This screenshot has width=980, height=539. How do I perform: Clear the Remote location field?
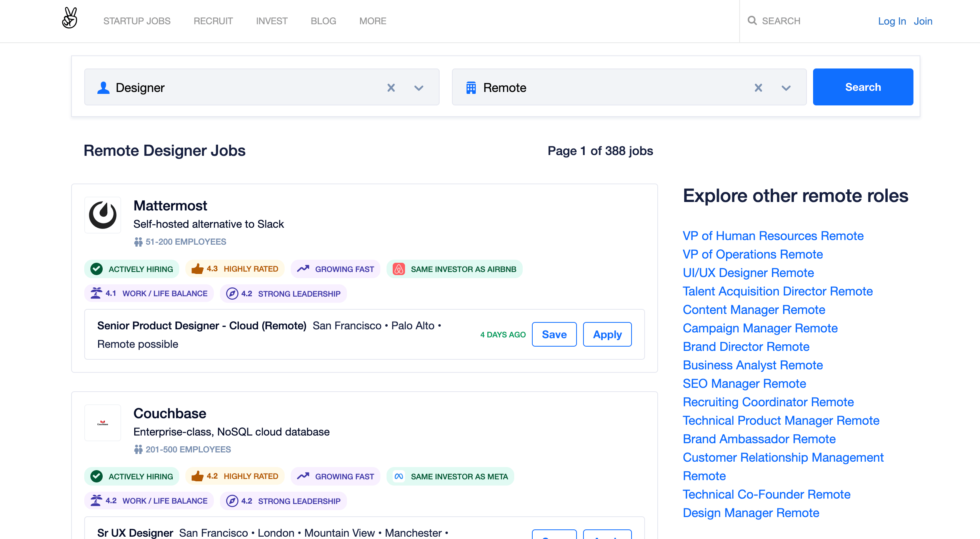pos(758,88)
